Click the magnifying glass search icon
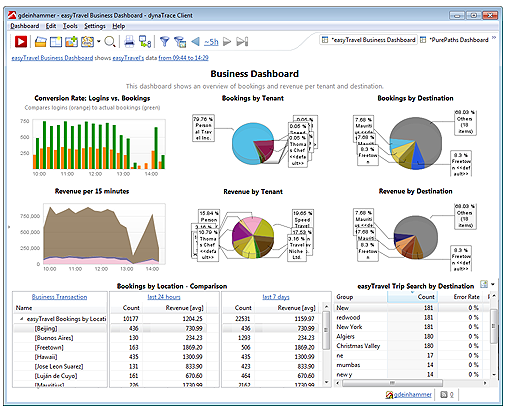 coord(110,42)
